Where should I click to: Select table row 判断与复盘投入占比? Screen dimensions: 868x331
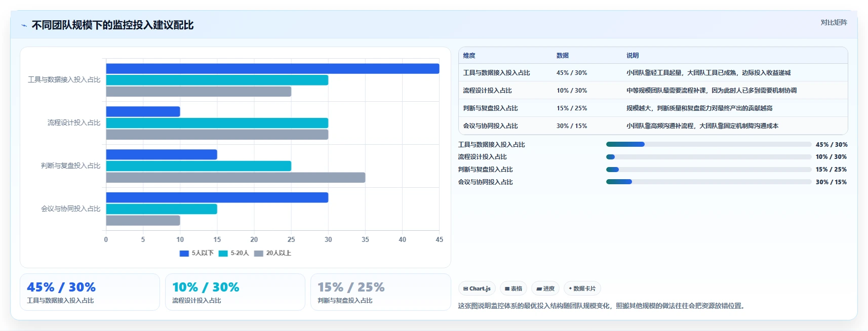pos(653,108)
